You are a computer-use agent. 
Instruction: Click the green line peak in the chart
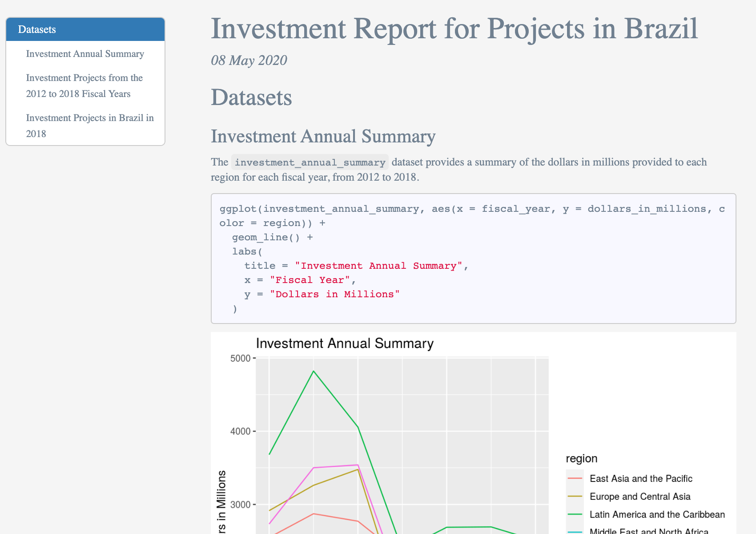pyautogui.click(x=314, y=371)
